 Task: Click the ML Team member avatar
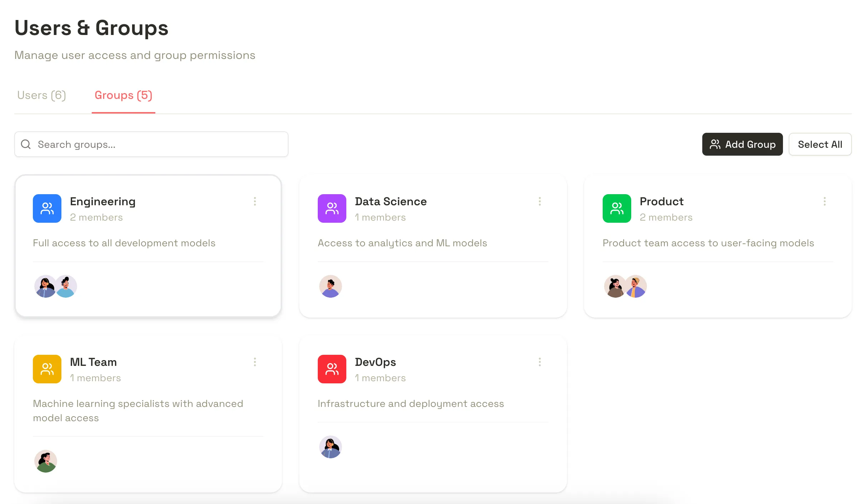[46, 461]
